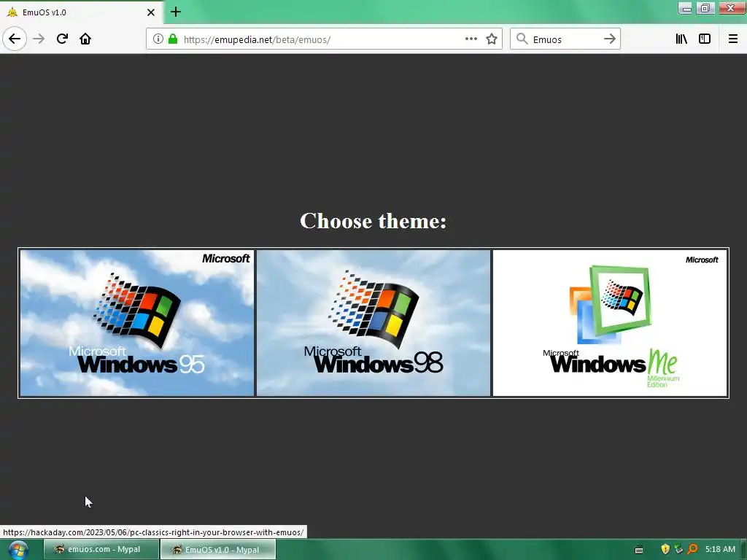Submit search with the arrow button

point(609,39)
